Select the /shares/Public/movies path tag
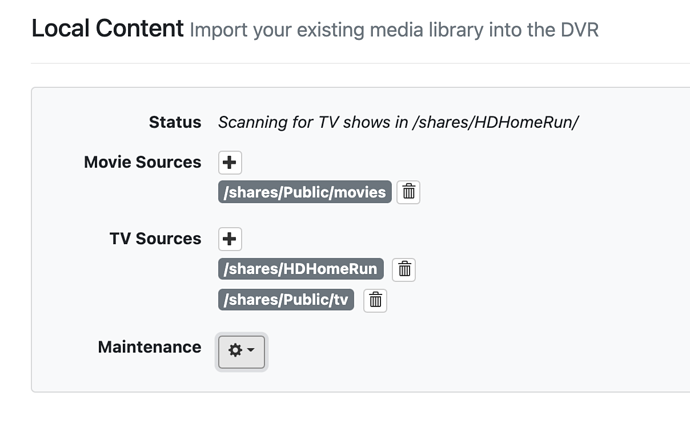The image size is (690, 436). (x=305, y=192)
